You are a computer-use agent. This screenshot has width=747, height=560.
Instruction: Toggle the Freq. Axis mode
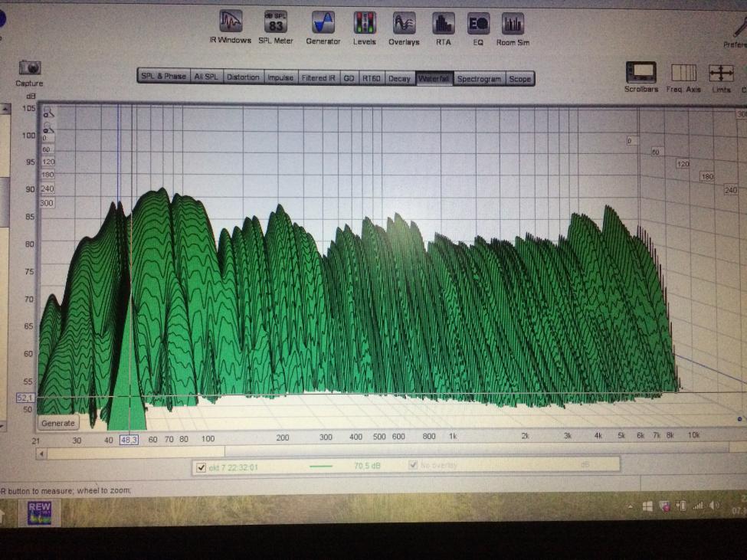coord(683,73)
